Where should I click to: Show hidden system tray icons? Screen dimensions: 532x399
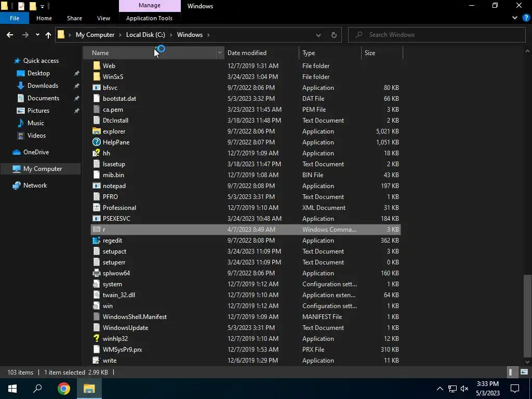coord(440,389)
